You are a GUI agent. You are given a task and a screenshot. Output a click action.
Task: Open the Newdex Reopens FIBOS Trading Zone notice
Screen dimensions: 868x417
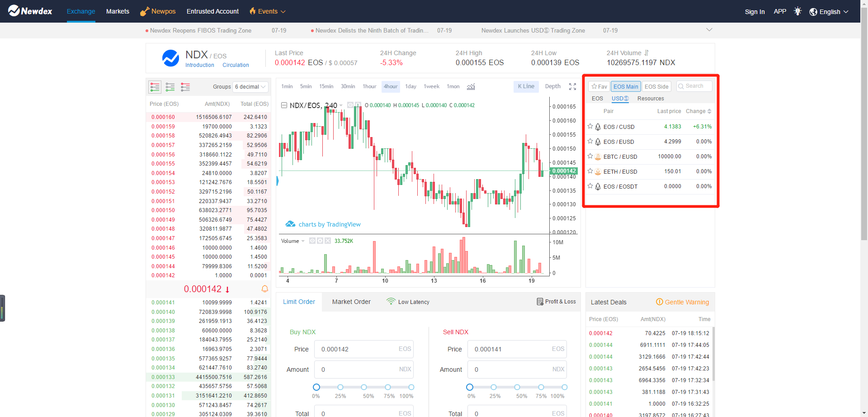tap(201, 30)
